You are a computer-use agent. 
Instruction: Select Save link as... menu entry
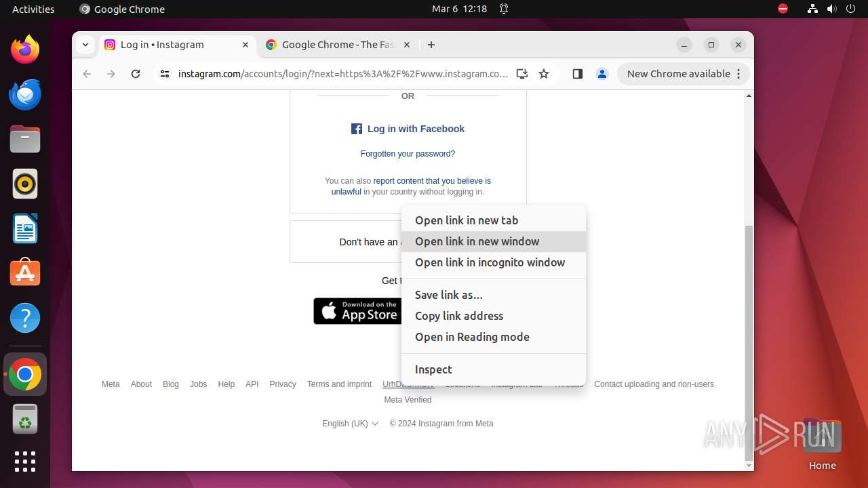(494, 295)
